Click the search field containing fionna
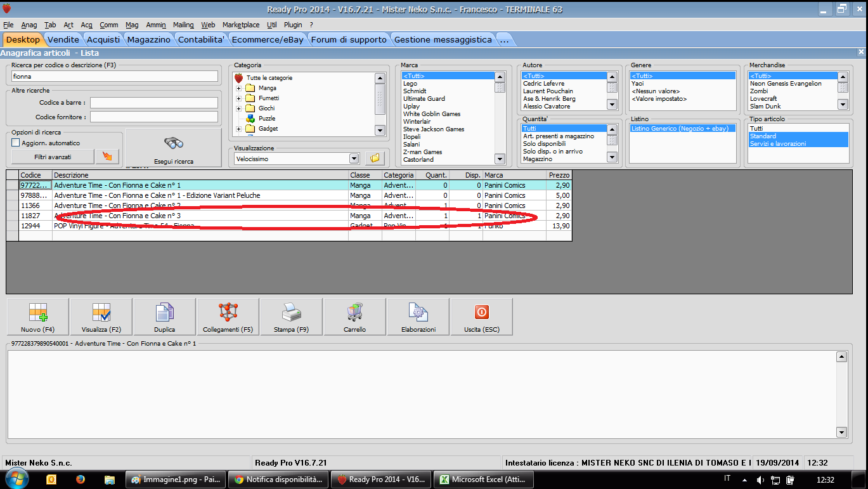Image resolution: width=868 pixels, height=489 pixels. 115,76
